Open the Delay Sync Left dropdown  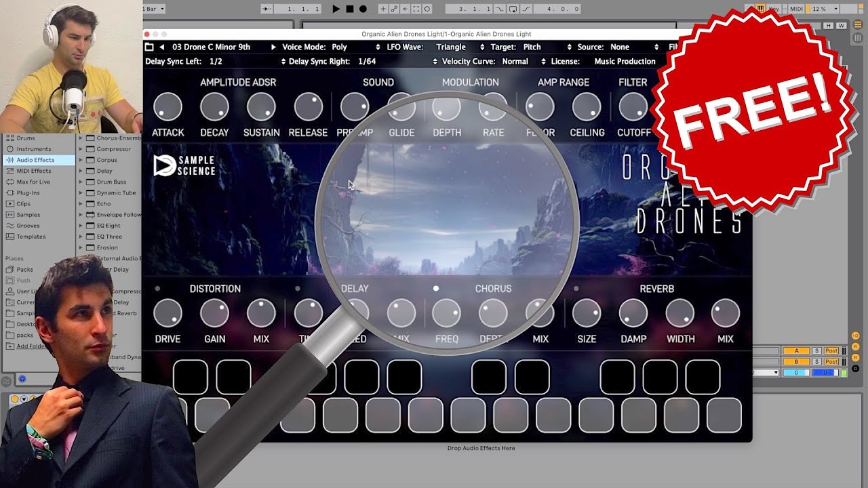(248, 62)
